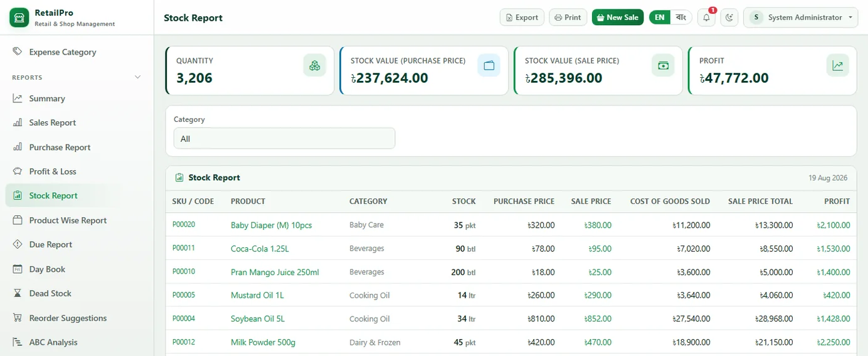Open the System Administrator user menu arrow
The width and height of the screenshot is (868, 356).
850,18
